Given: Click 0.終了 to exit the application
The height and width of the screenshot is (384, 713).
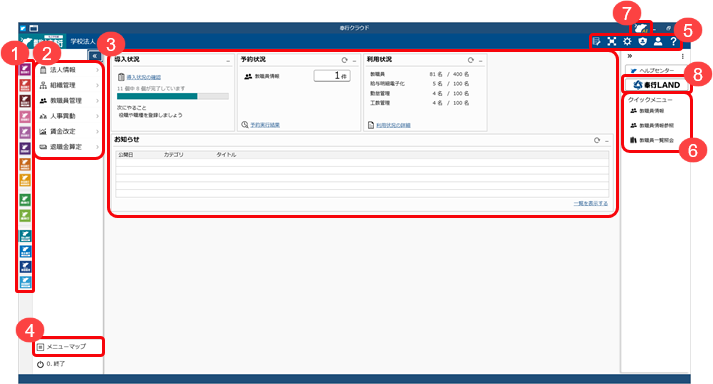Looking at the screenshot, I should [x=51, y=364].
